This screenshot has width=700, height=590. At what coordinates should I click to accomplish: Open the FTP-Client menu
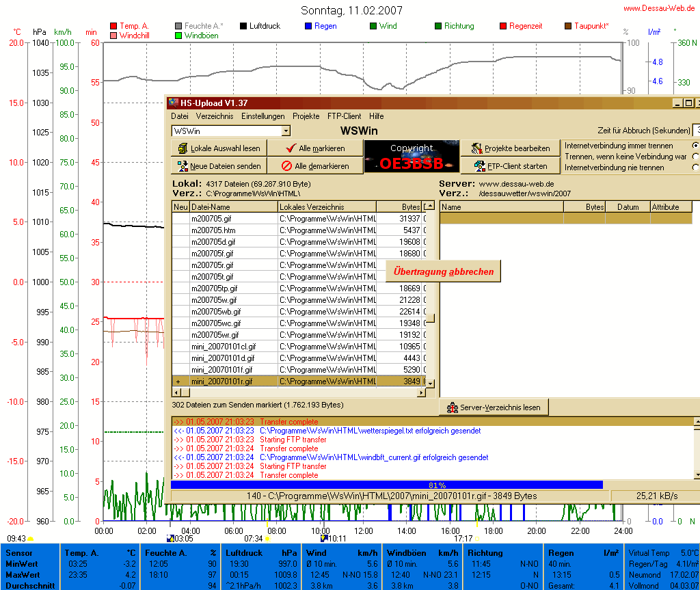click(x=344, y=116)
